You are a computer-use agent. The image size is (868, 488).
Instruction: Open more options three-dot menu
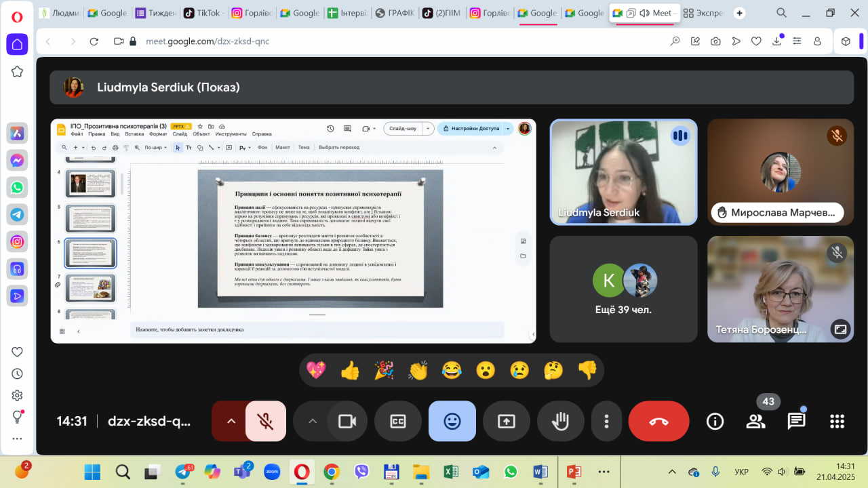coord(606,422)
